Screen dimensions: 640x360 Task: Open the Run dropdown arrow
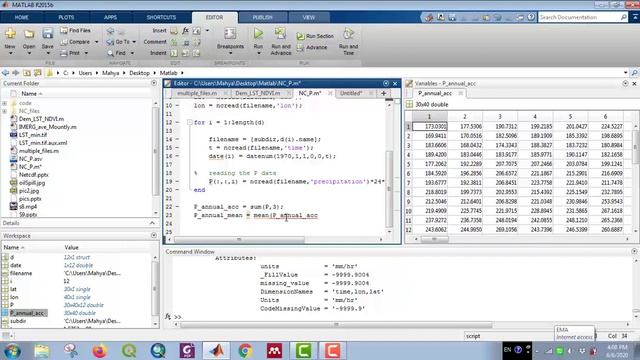coord(258,53)
